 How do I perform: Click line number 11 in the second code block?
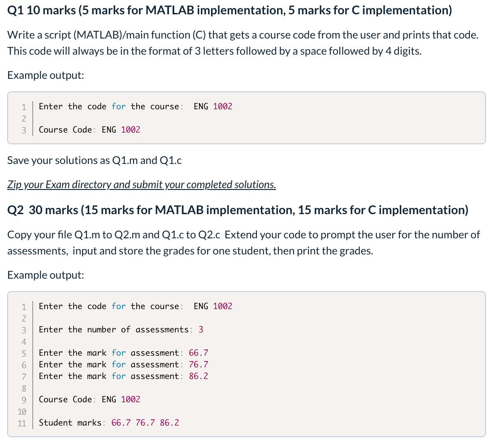click(22, 422)
